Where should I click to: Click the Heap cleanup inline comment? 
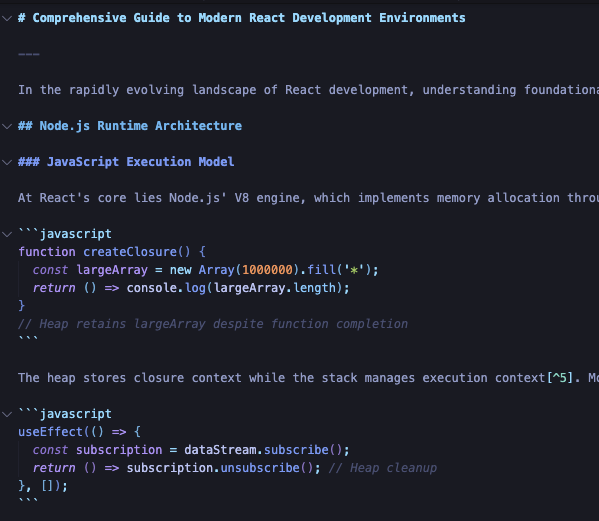[x=382, y=468]
